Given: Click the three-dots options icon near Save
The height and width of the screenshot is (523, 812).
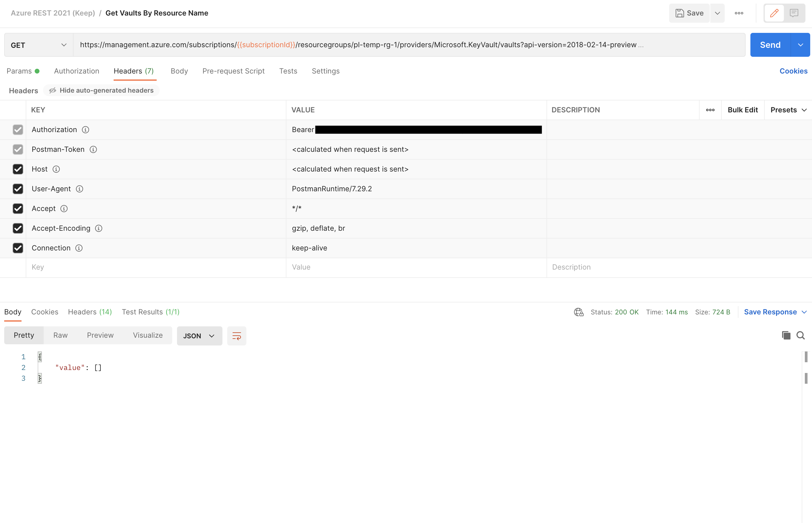Looking at the screenshot, I should [739, 13].
